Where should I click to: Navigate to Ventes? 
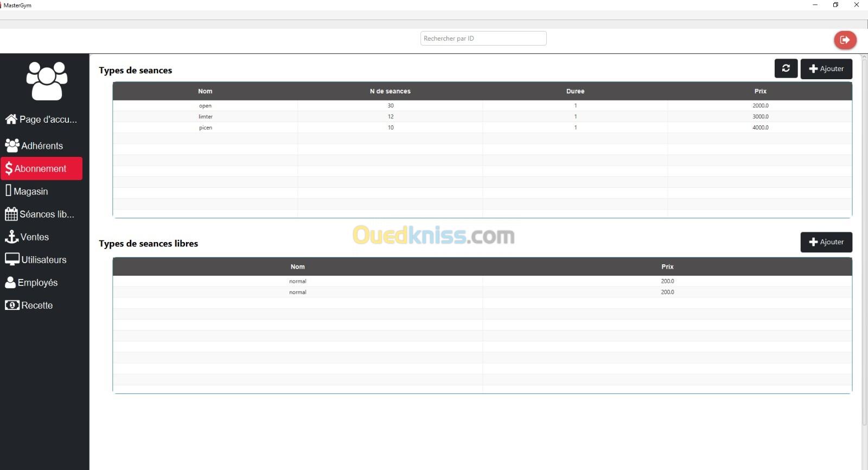(x=42, y=237)
